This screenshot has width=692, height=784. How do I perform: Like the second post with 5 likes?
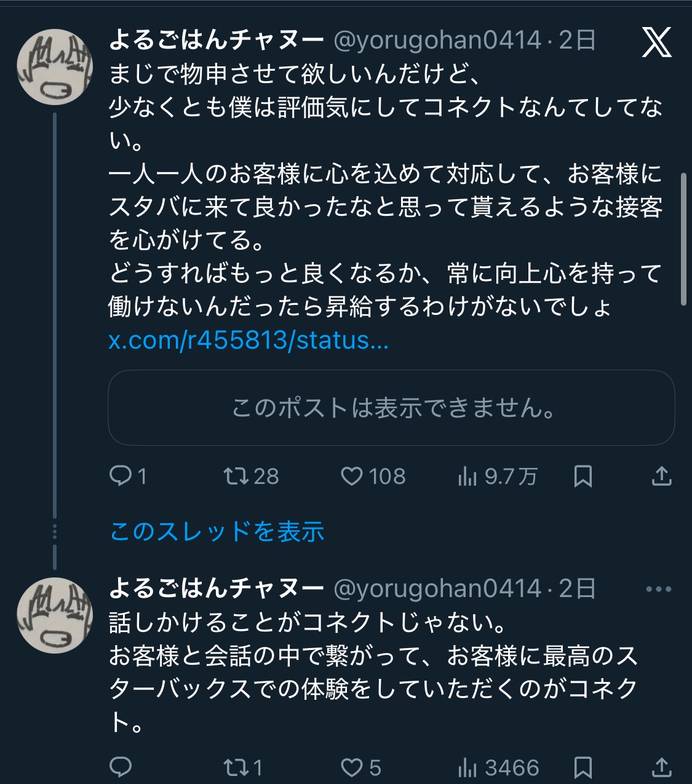point(352,767)
